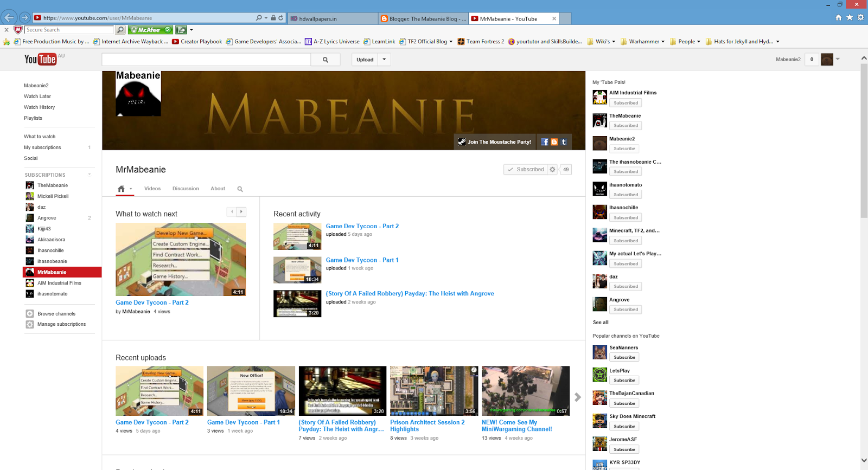The width and height of the screenshot is (868, 470).
Task: Click the LetsPlay channel icon
Action: pos(599,375)
